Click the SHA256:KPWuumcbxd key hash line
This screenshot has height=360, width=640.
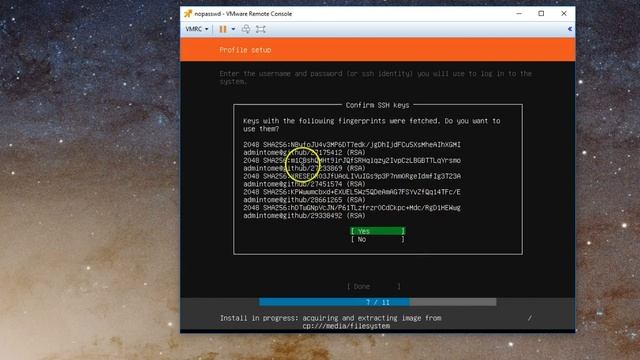pos(352,192)
